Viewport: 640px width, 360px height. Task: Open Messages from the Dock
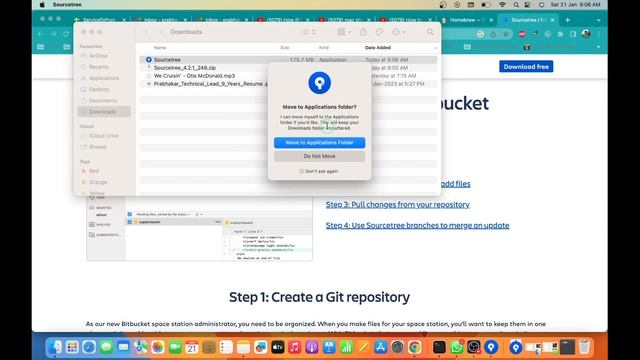coord(106,347)
